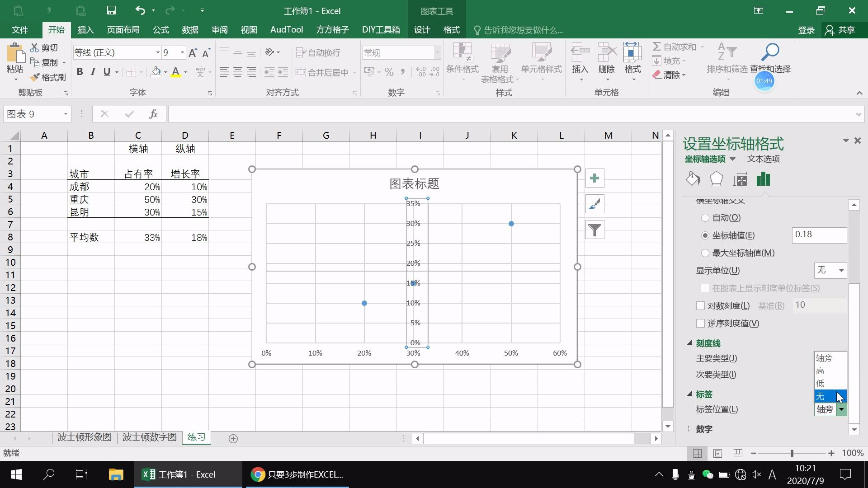Select the Axis Options bar chart icon
The width and height of the screenshot is (868, 488).
point(763,179)
